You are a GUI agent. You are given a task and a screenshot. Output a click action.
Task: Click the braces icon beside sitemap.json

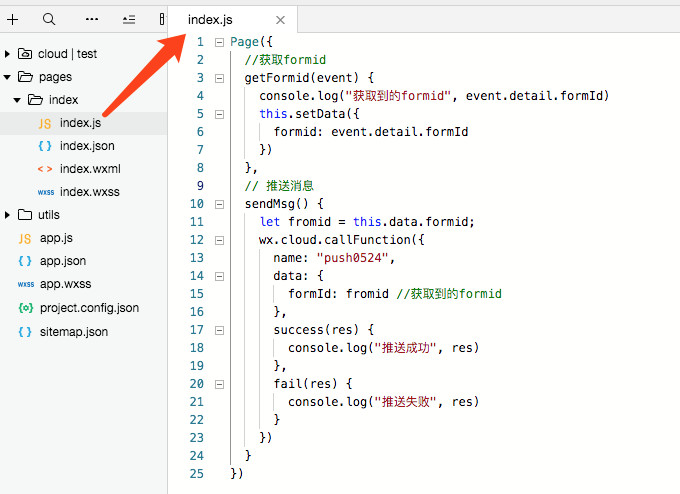(25, 332)
